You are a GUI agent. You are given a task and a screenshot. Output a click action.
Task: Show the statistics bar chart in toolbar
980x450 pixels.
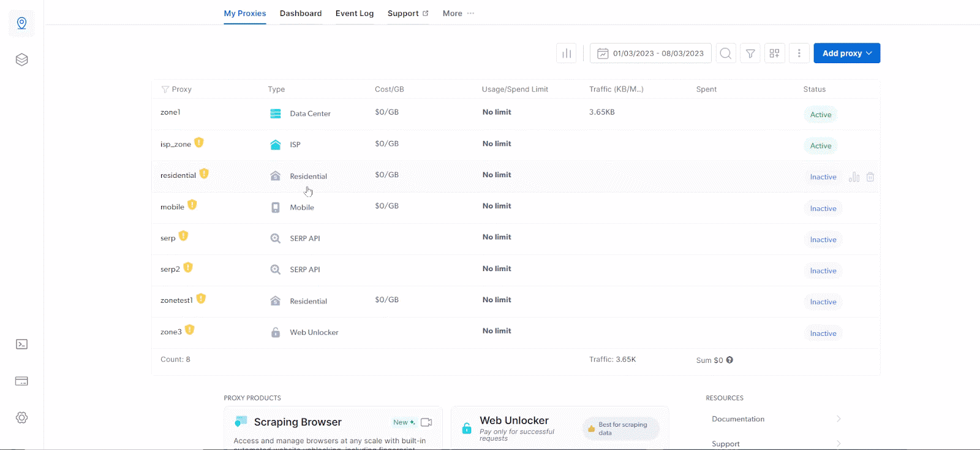[567, 53]
